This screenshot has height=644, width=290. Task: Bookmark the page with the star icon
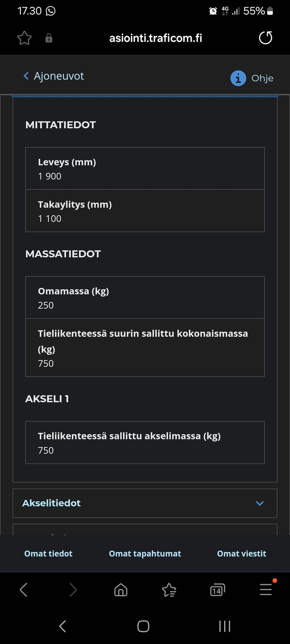click(x=24, y=38)
